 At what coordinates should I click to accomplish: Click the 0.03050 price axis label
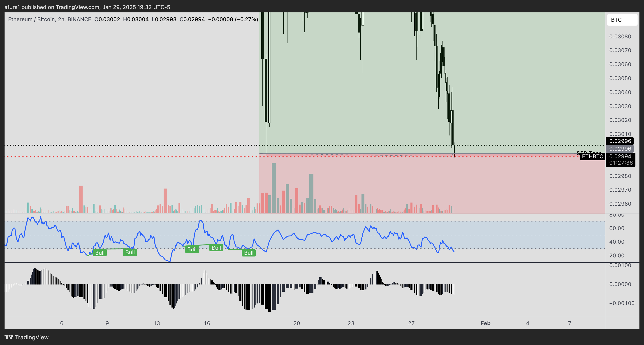coord(620,78)
